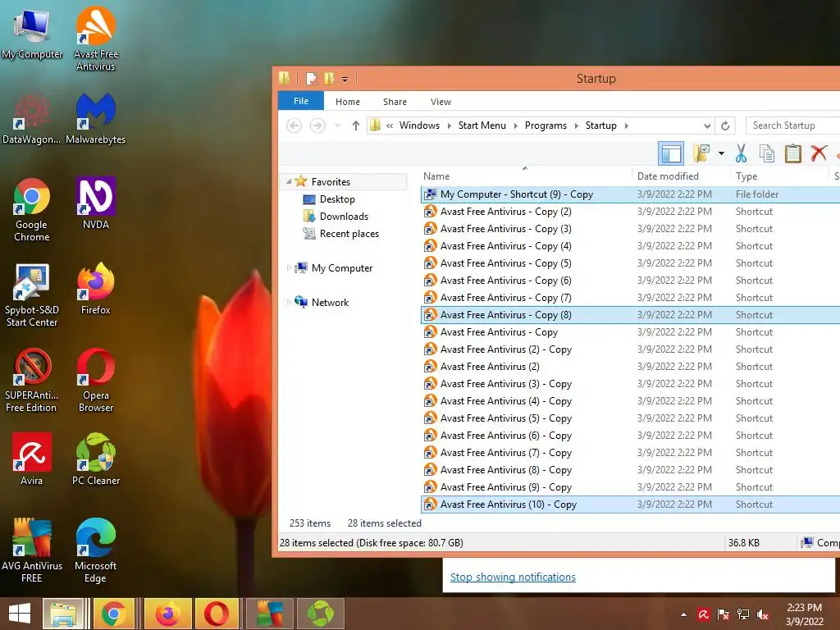
Task: Click the red Delete X icon
Action: pos(819,153)
